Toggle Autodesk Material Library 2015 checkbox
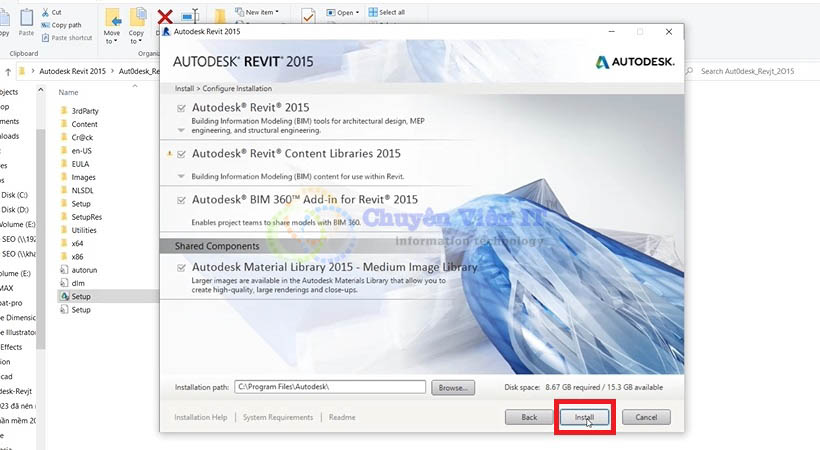Screen dimensions: 820x450 pos(181,268)
